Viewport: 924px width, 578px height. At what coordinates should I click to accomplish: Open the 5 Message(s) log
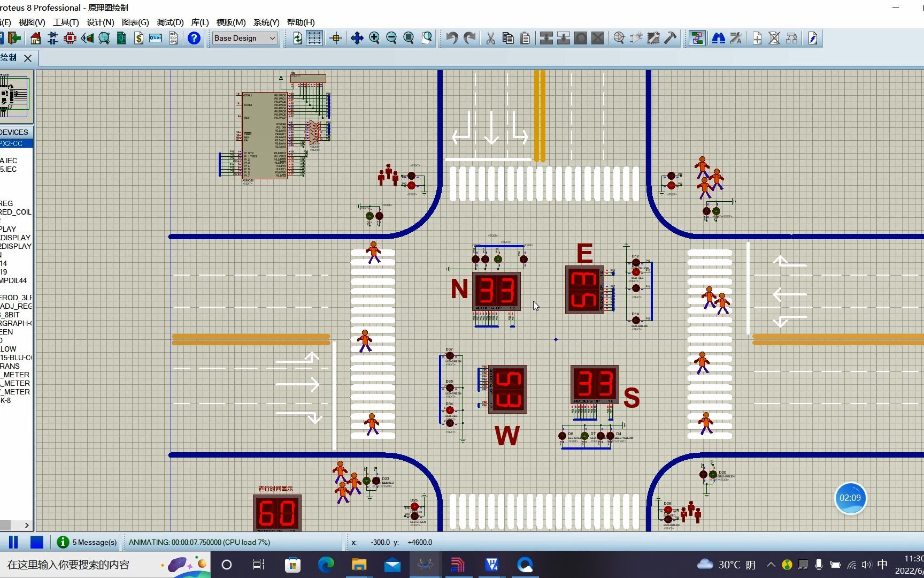tap(87, 542)
